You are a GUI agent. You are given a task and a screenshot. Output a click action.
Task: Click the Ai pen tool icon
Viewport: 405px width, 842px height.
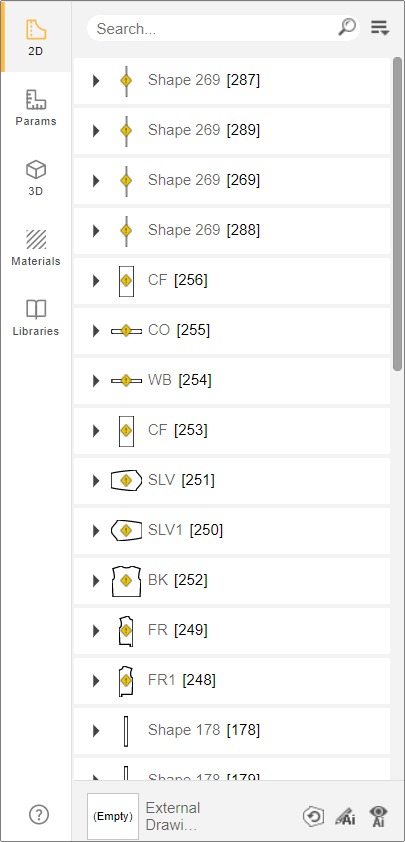coord(345,816)
